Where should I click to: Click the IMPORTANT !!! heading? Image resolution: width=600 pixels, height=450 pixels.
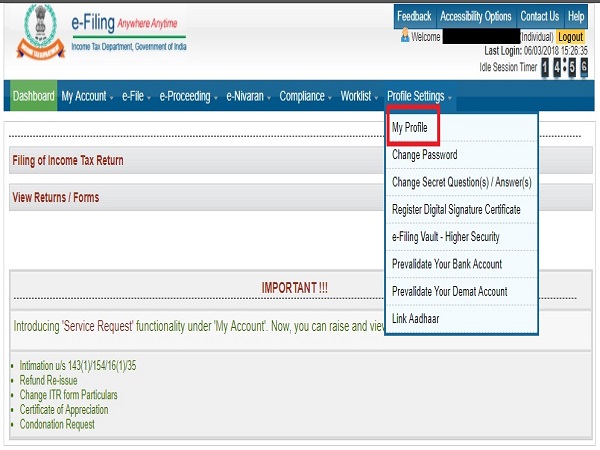[x=294, y=288]
